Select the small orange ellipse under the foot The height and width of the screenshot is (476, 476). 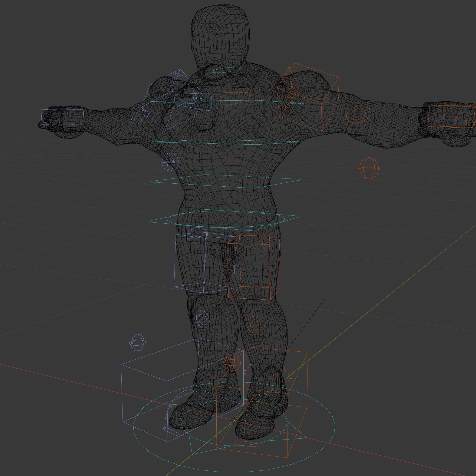coord(246,443)
